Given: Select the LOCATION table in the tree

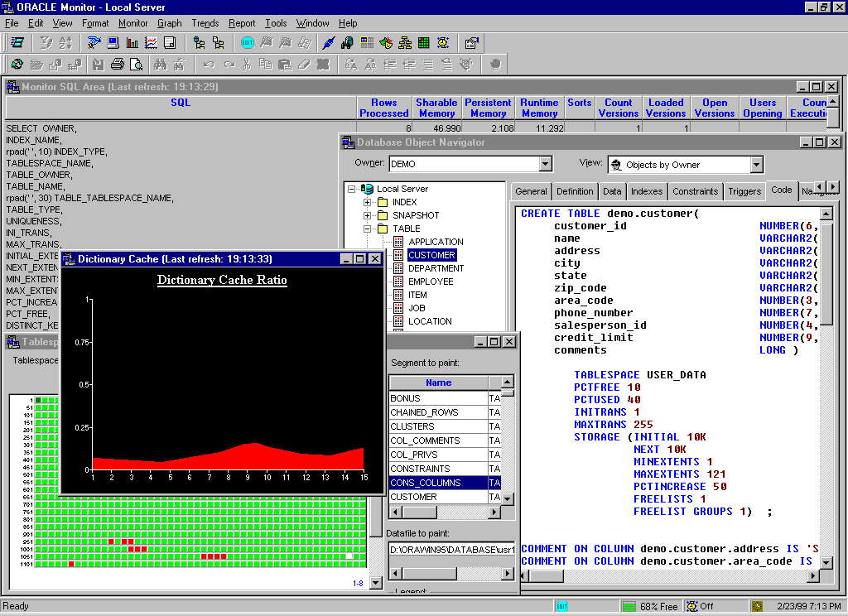Looking at the screenshot, I should click(430, 321).
